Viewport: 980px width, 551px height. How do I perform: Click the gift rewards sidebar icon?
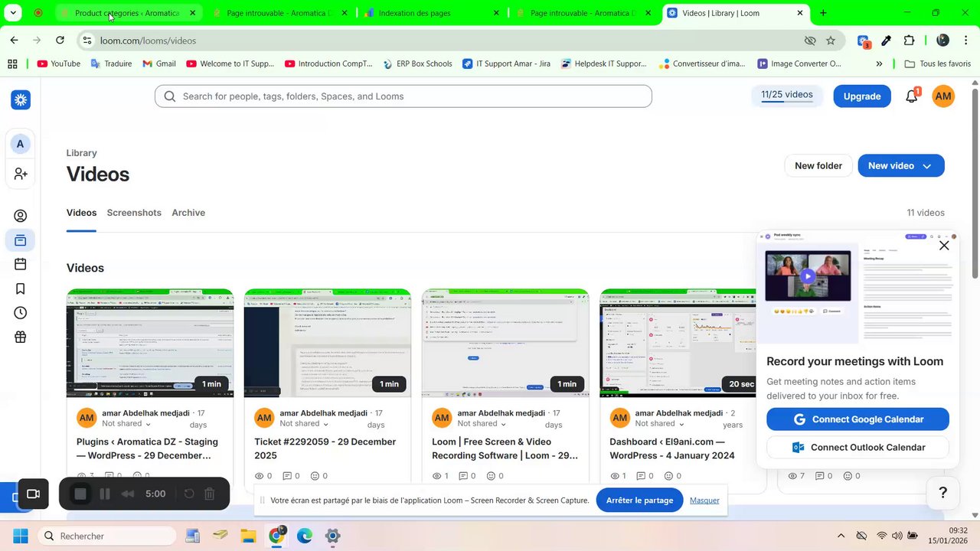point(21,337)
